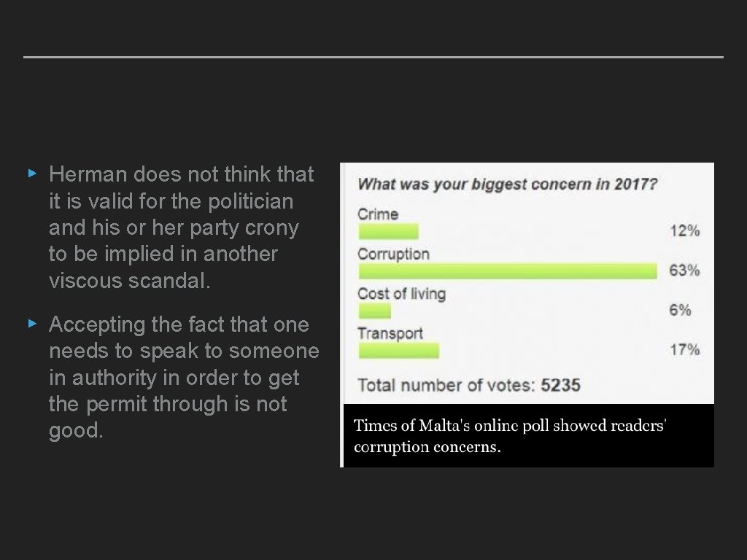Click the second bullet arrow before Accepting
This screenshot has height=560, width=747.
[31, 324]
